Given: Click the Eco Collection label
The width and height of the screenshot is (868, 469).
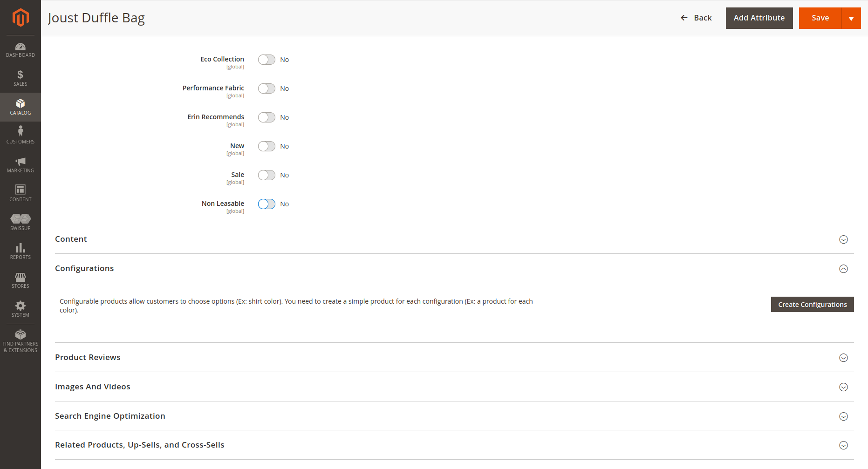Looking at the screenshot, I should 222,59.
